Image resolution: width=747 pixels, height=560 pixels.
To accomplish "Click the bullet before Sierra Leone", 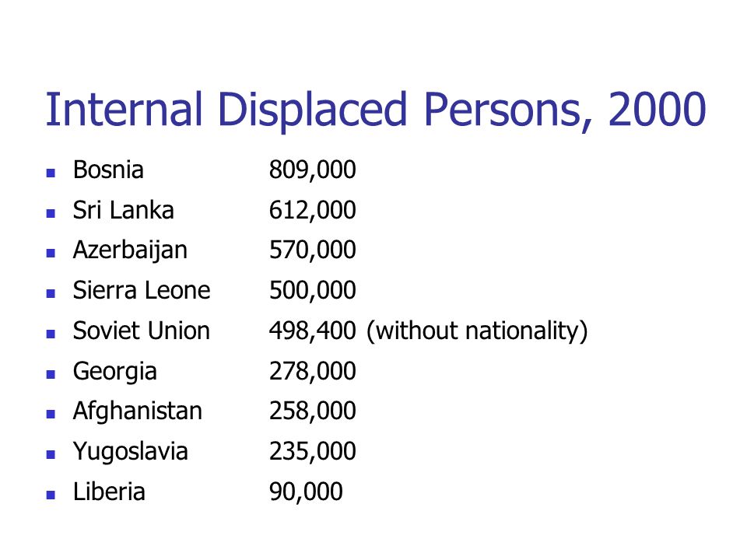I will tap(51, 293).
